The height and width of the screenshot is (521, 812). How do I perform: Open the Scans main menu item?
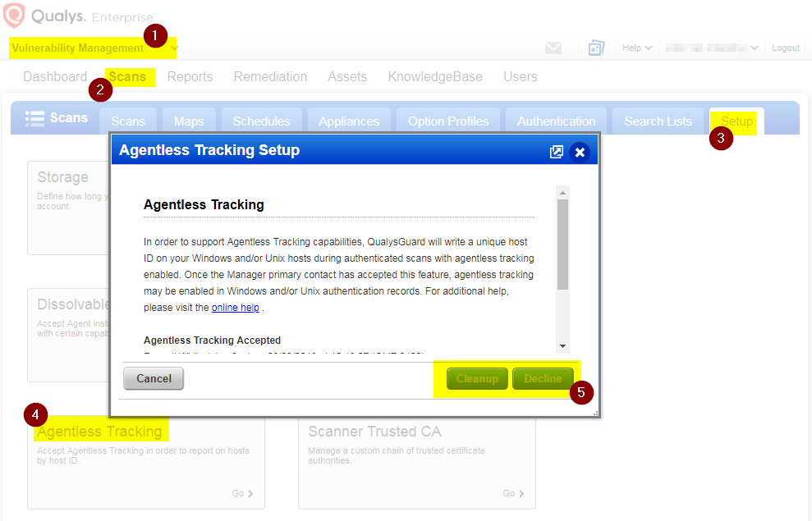point(127,76)
